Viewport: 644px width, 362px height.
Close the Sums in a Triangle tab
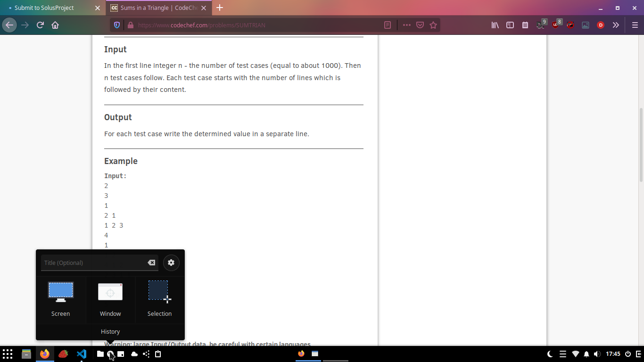[204, 8]
